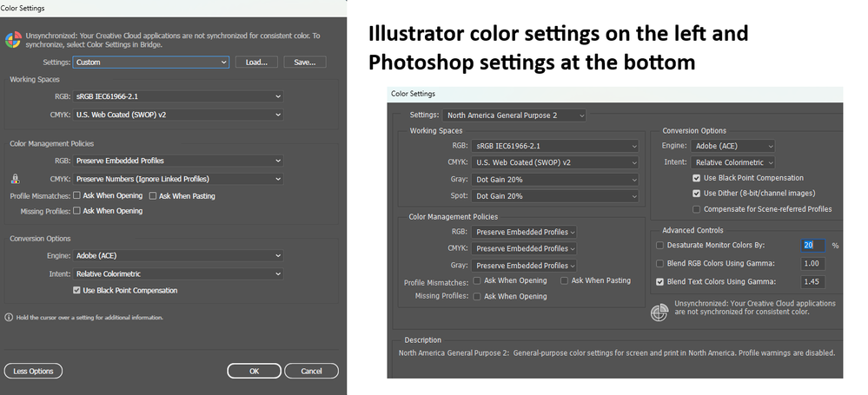Enable Illustrator Profile Mismatches Ask When Opening
Viewport: 868px width, 395px height.
[77, 195]
